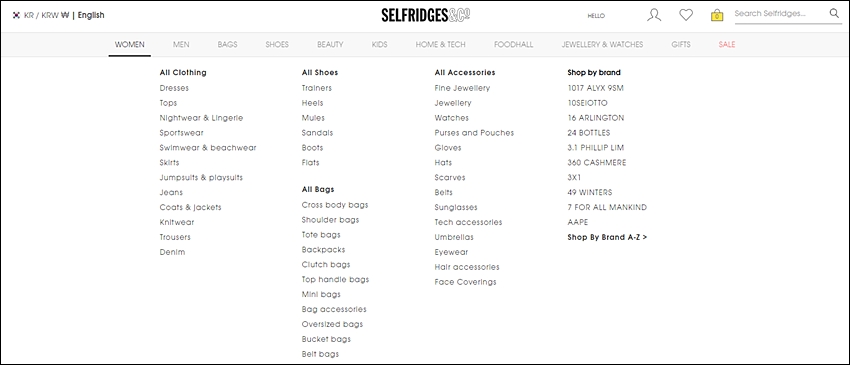Screen dimensions: 850x365
Task: Click the Selfridges & Co logo
Action: 426,15
